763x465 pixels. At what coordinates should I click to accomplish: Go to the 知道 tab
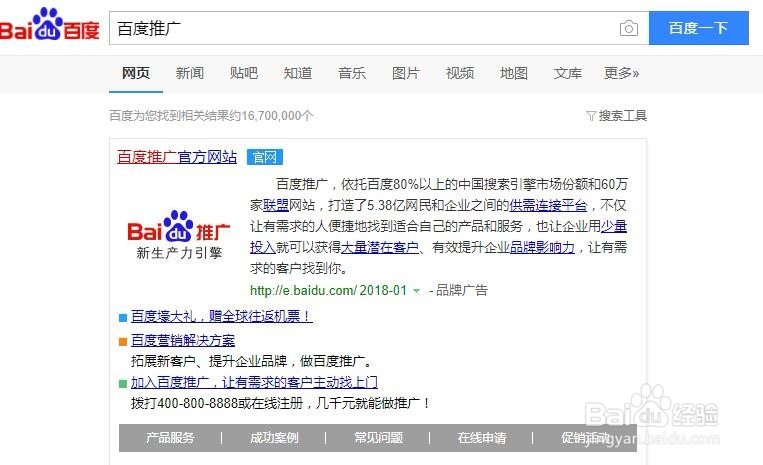298,73
